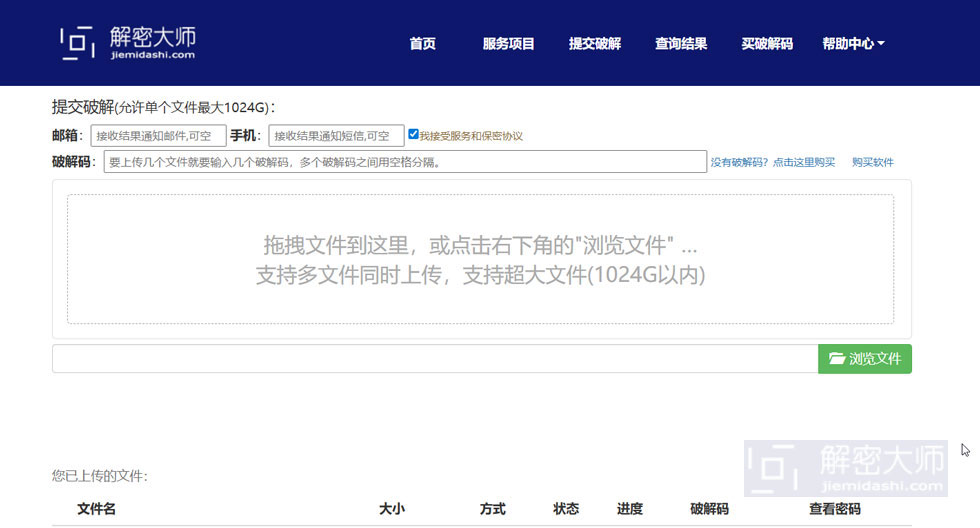
Task: Click the 大小 column header
Action: pyautogui.click(x=392, y=509)
